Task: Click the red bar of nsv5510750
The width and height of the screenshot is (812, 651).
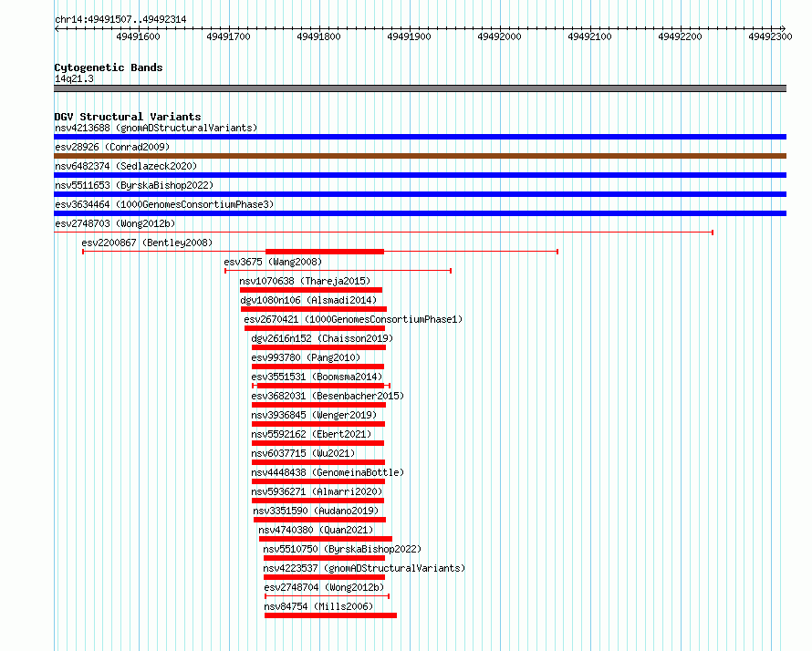Action: point(324,558)
